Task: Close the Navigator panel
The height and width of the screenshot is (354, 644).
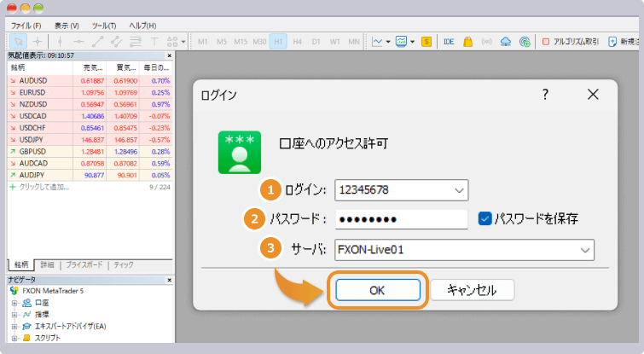Action: coord(169,280)
